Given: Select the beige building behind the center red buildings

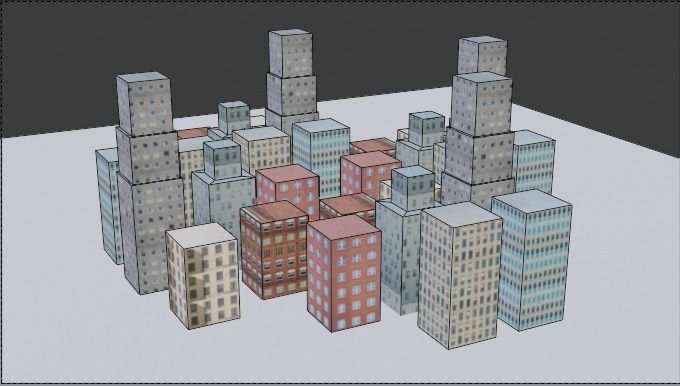Looking at the screenshot, I should coord(262,149).
